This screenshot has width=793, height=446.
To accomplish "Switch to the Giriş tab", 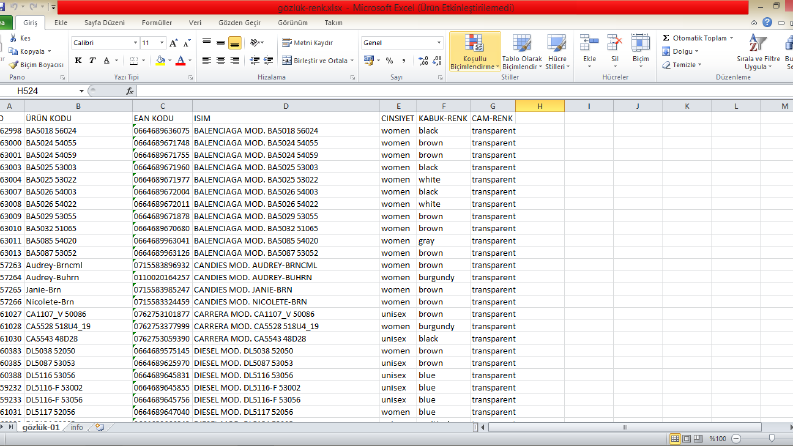I will point(30,23).
